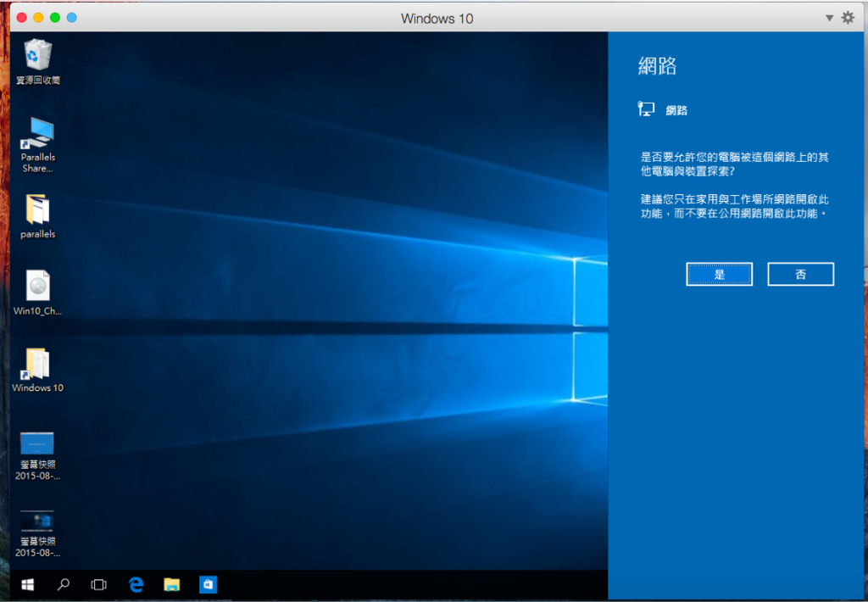Click the blue Coherence mode window button

tap(72, 18)
